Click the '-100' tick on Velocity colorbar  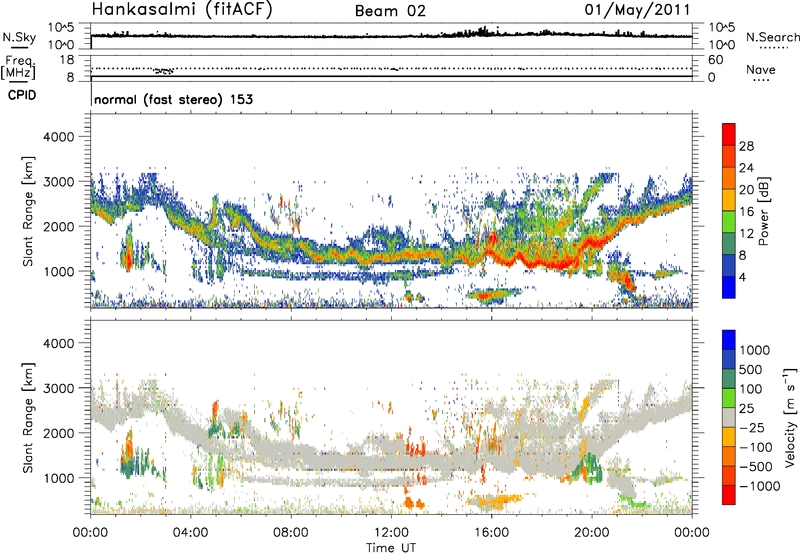tap(755, 447)
